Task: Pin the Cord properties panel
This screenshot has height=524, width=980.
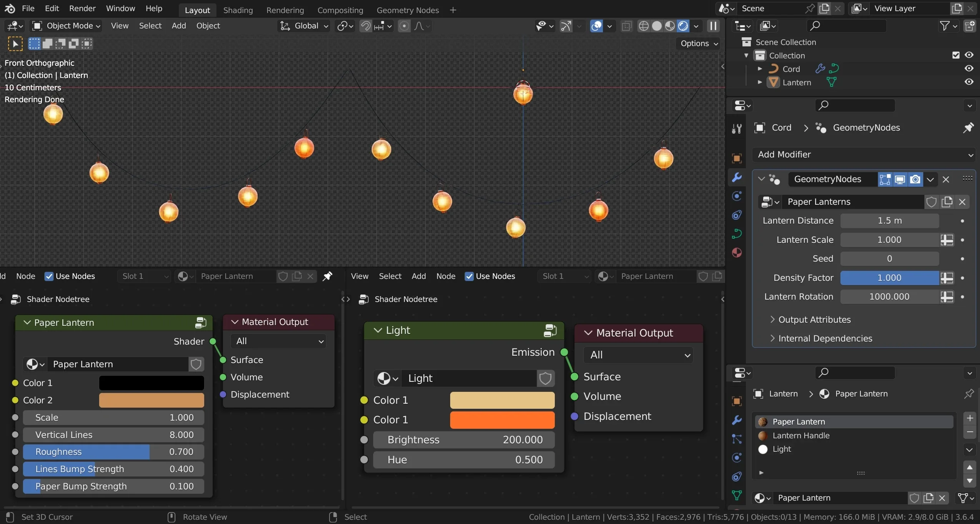Action: 968,128
